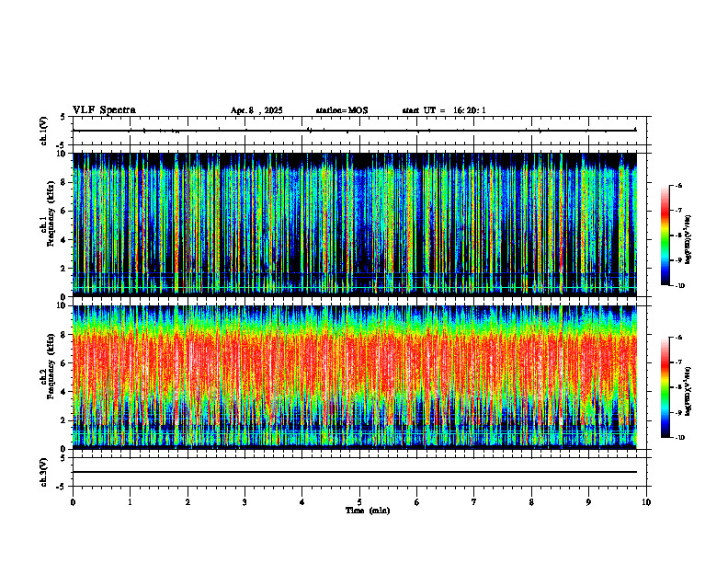Click the ch.2 spectrogram panel
The height and width of the screenshot is (563, 728).
pos(355,377)
